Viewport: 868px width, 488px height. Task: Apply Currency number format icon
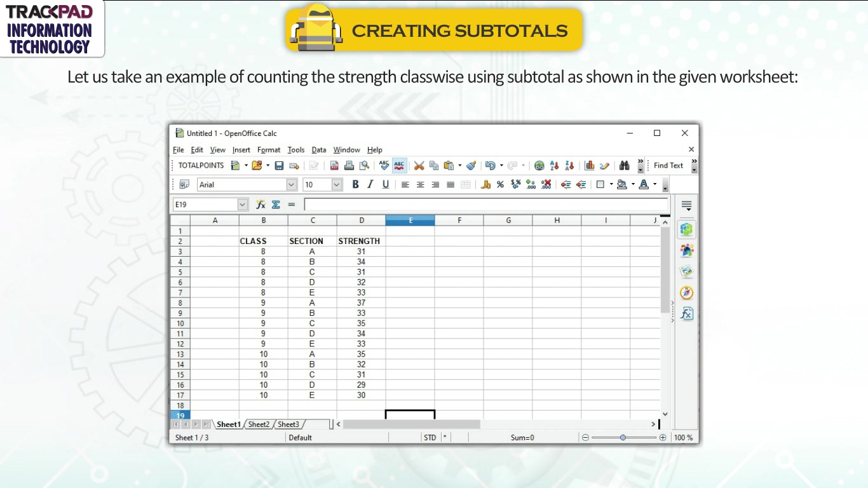click(486, 184)
